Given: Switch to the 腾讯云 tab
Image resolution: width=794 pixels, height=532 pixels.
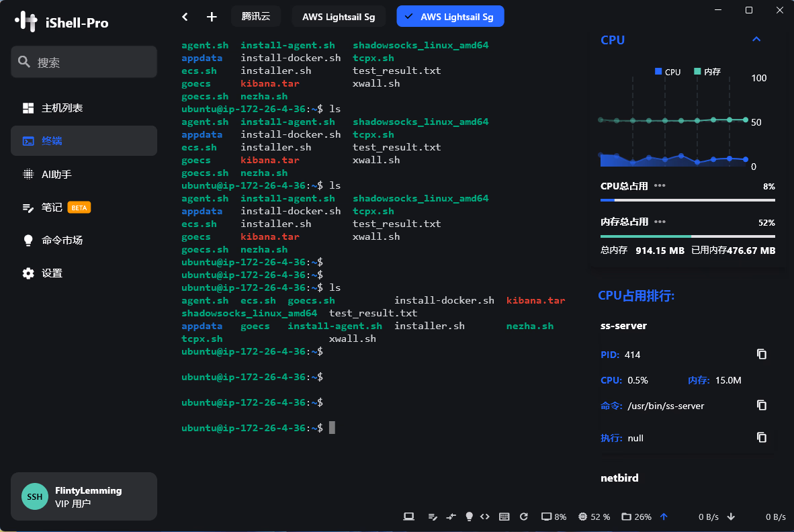Looking at the screenshot, I should [256, 17].
